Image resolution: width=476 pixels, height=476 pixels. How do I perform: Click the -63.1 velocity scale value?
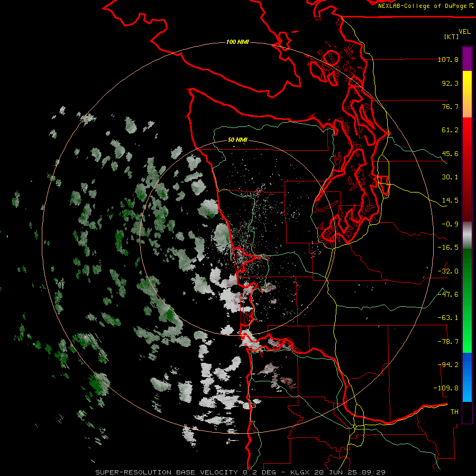(x=448, y=318)
